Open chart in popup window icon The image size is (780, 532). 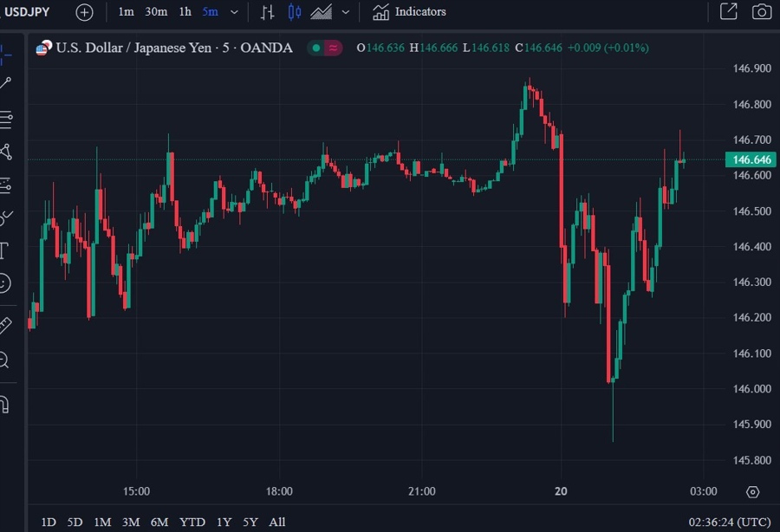point(729,12)
